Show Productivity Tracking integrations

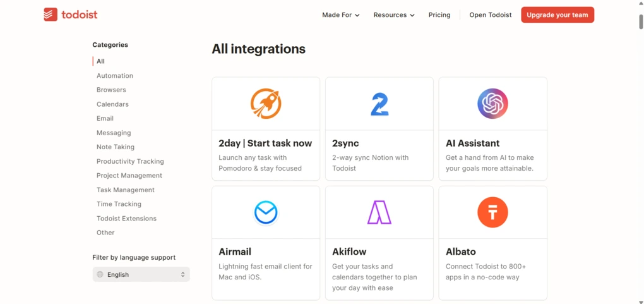click(130, 161)
